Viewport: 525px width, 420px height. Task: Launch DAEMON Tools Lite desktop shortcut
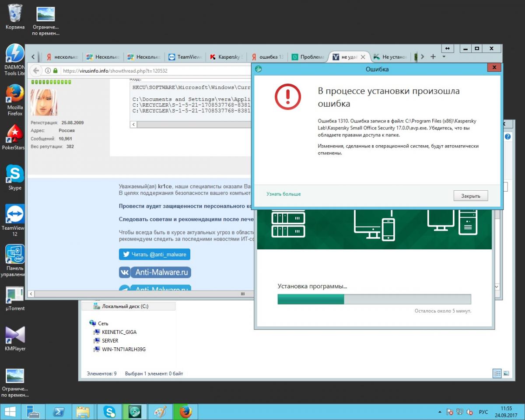tap(15, 59)
